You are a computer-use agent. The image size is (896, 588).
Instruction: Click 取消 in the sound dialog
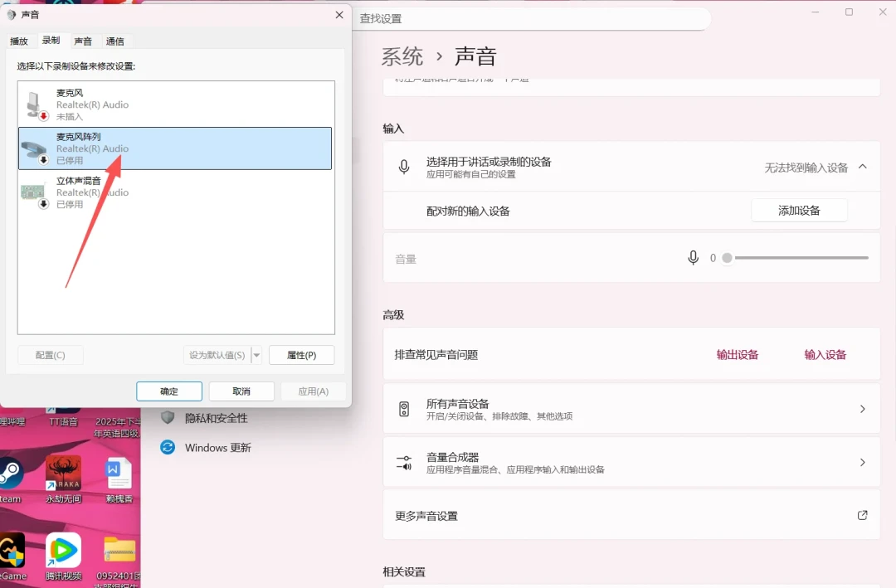(241, 391)
